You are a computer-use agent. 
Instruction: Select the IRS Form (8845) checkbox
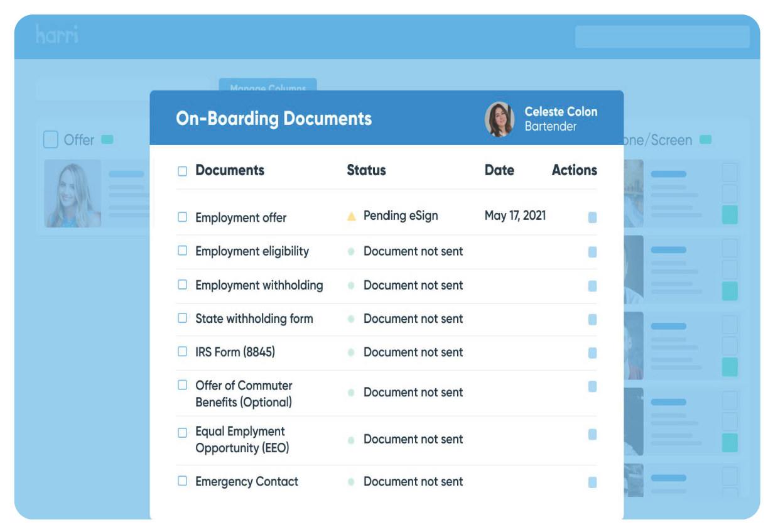pyautogui.click(x=183, y=352)
